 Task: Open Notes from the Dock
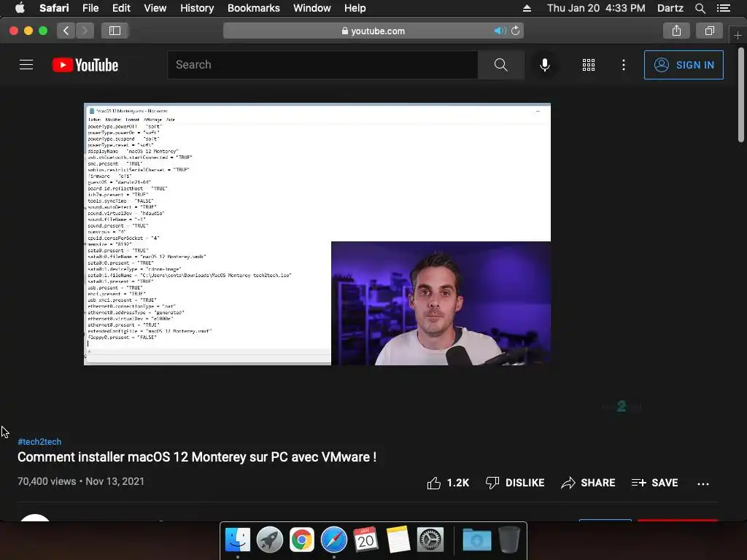click(x=398, y=540)
